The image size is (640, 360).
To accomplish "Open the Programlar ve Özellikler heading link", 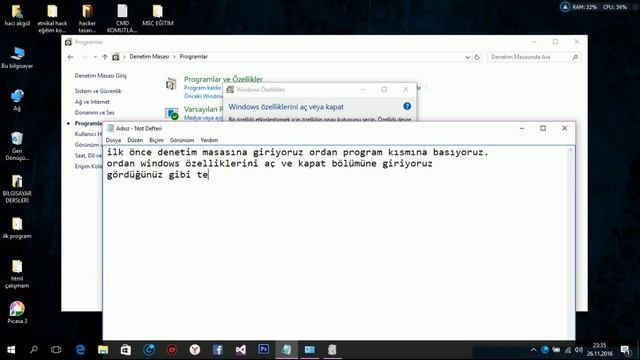I will click(223, 79).
